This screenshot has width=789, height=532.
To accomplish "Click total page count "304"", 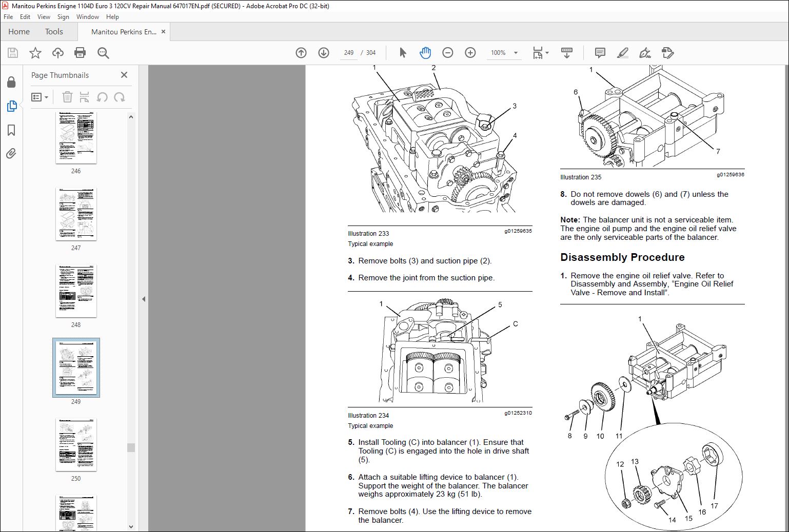I will [x=371, y=53].
